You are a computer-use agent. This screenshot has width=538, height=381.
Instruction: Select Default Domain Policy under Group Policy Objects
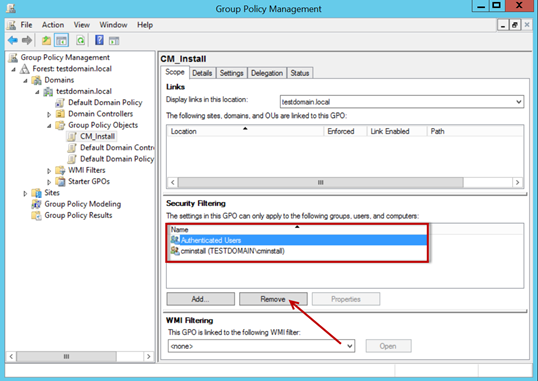(117, 159)
